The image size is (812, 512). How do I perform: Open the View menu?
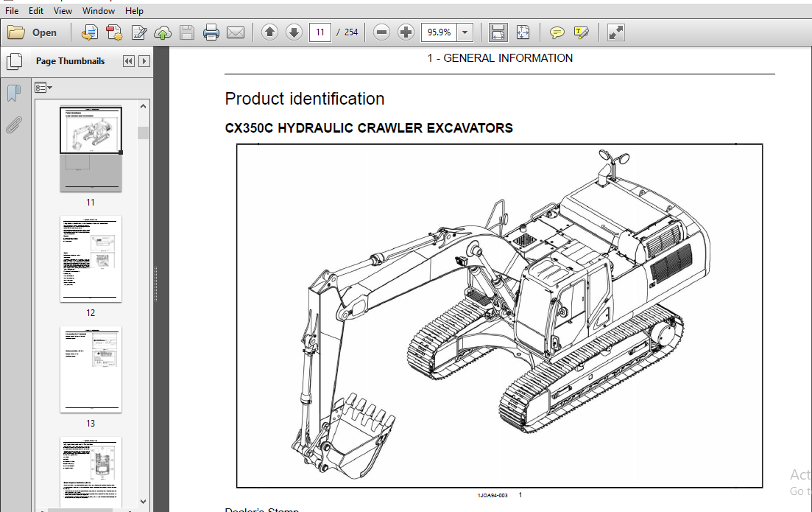(63, 10)
